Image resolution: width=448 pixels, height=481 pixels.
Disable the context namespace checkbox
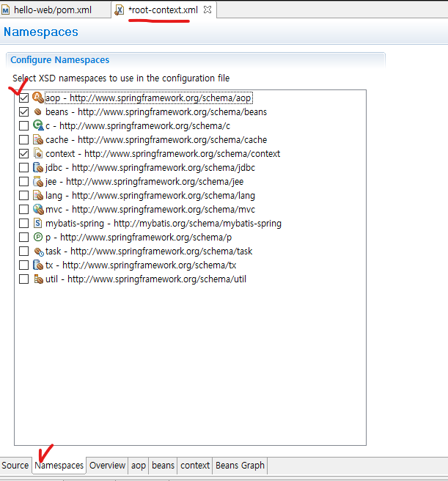click(24, 154)
